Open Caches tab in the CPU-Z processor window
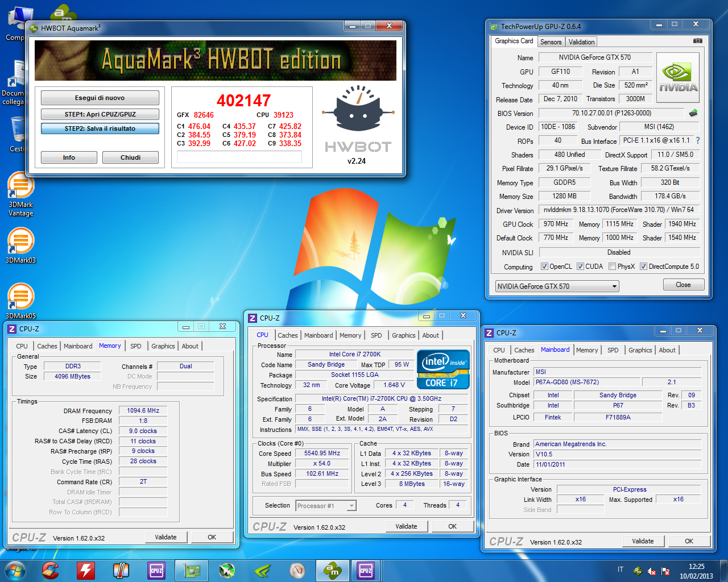 click(288, 335)
